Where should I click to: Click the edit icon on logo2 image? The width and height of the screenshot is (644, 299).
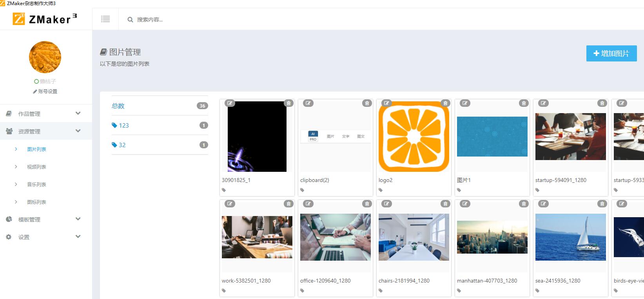click(386, 103)
